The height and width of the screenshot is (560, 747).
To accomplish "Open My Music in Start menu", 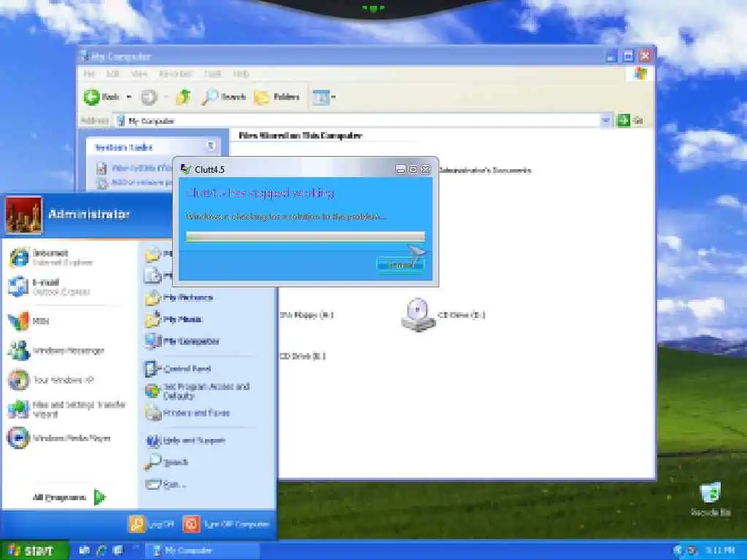I will pyautogui.click(x=174, y=319).
